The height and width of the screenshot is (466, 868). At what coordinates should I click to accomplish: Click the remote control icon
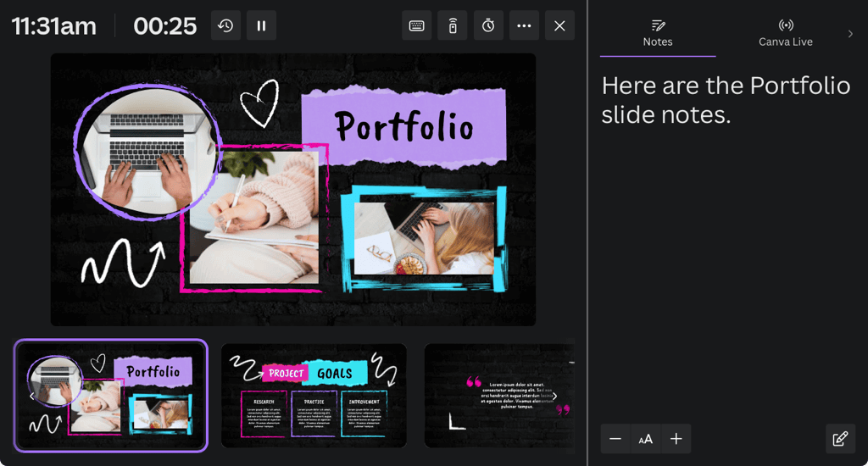(453, 25)
